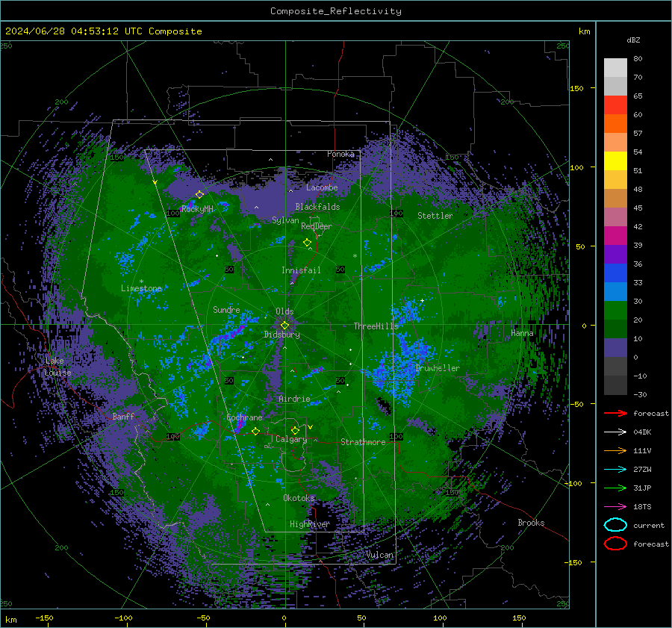This screenshot has width=672, height=628.
Task: Click the red swatch between 65 and 60
Action: 615,105
